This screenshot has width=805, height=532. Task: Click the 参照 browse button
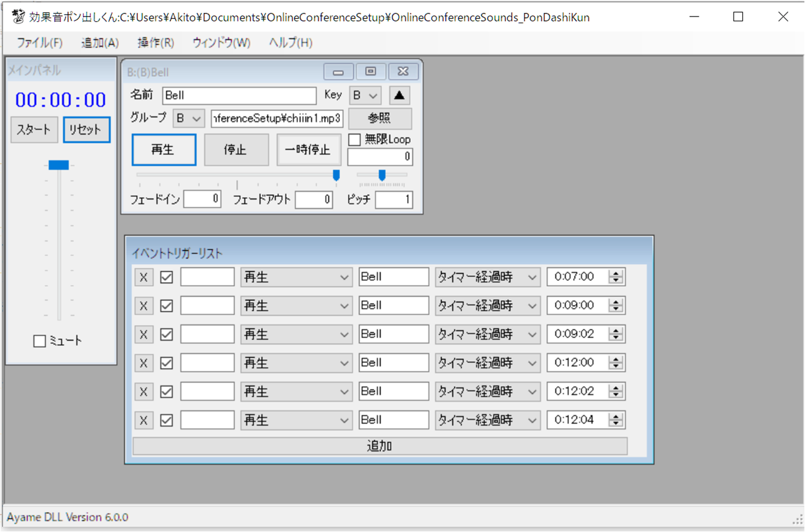coord(380,118)
